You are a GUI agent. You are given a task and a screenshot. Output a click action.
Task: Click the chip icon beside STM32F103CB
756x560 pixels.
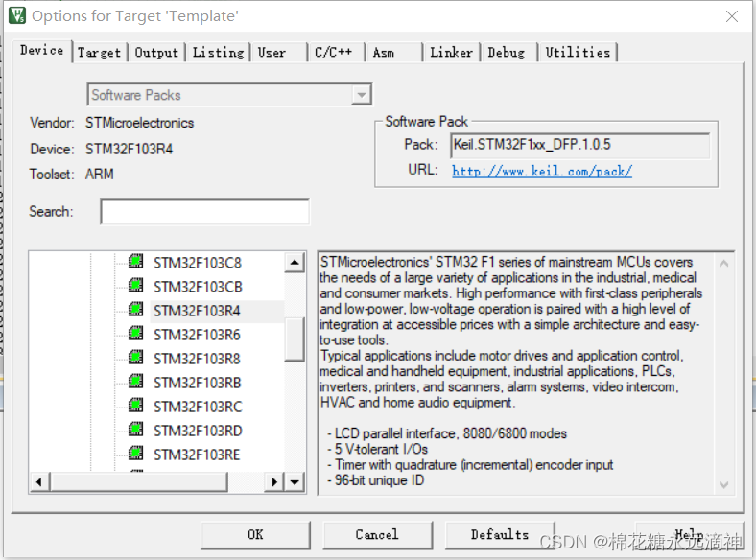(x=136, y=286)
